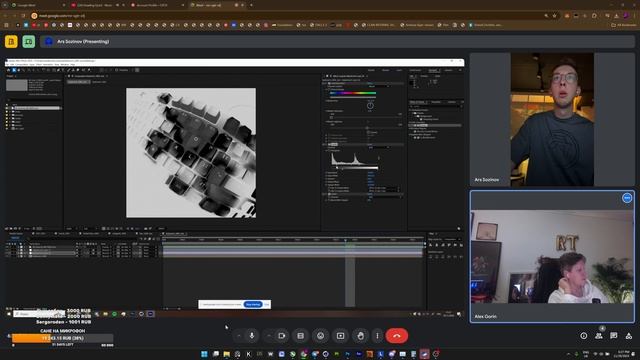Open the Photoshop icon on the taskbar
This screenshot has width=640, height=360.
tap(348, 354)
